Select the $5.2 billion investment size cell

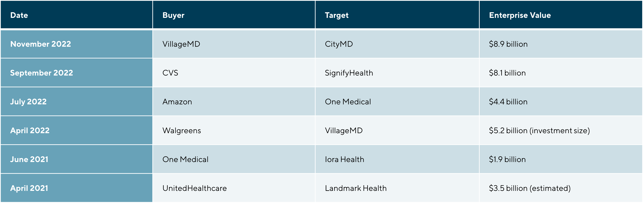(539, 130)
